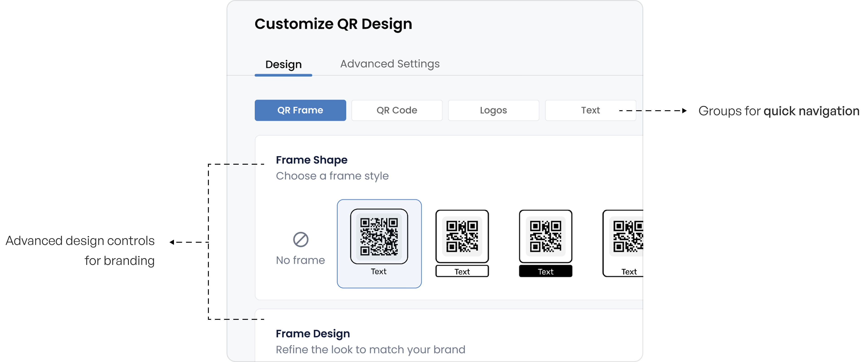Screen dimensions: 868x362
Task: Open the Advanced Settings tab
Action: [x=390, y=64]
